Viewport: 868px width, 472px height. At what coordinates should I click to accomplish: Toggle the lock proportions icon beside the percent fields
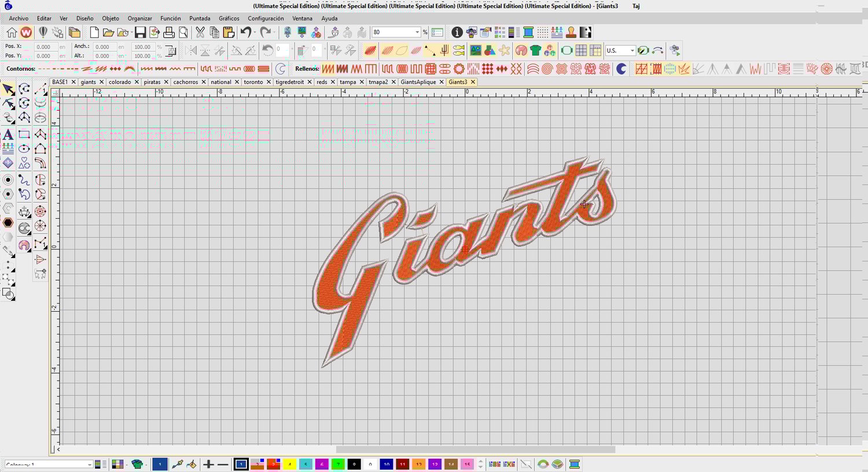tap(171, 51)
